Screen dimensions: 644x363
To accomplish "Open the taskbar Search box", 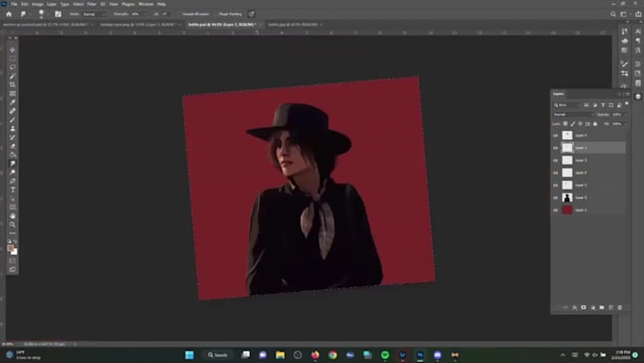I will tap(218, 354).
